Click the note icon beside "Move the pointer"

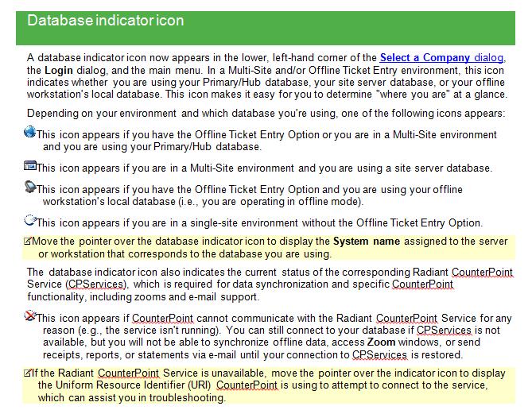[30, 240]
